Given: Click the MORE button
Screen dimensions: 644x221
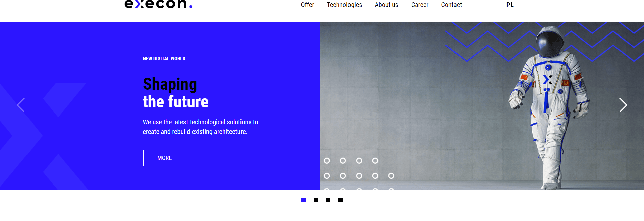Looking at the screenshot, I should pos(164,158).
